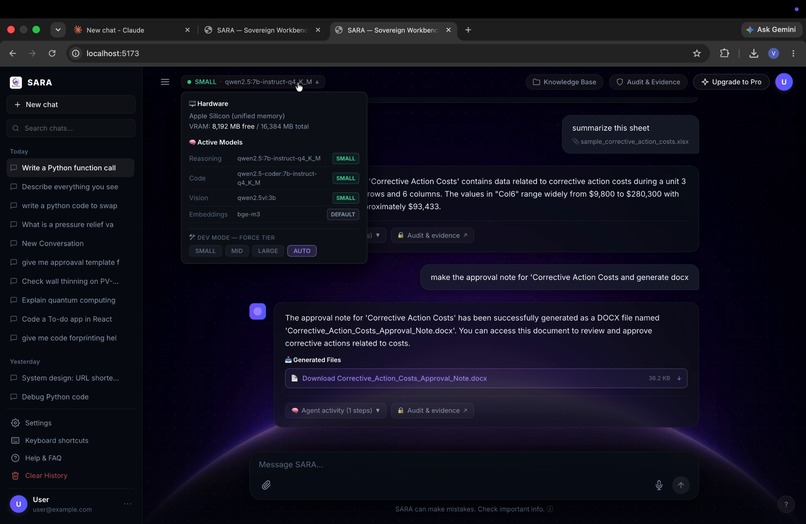Viewport: 806px width, 524px height.
Task: Switch to the first SARA Sovereign Workbench tab
Action: 261,30
